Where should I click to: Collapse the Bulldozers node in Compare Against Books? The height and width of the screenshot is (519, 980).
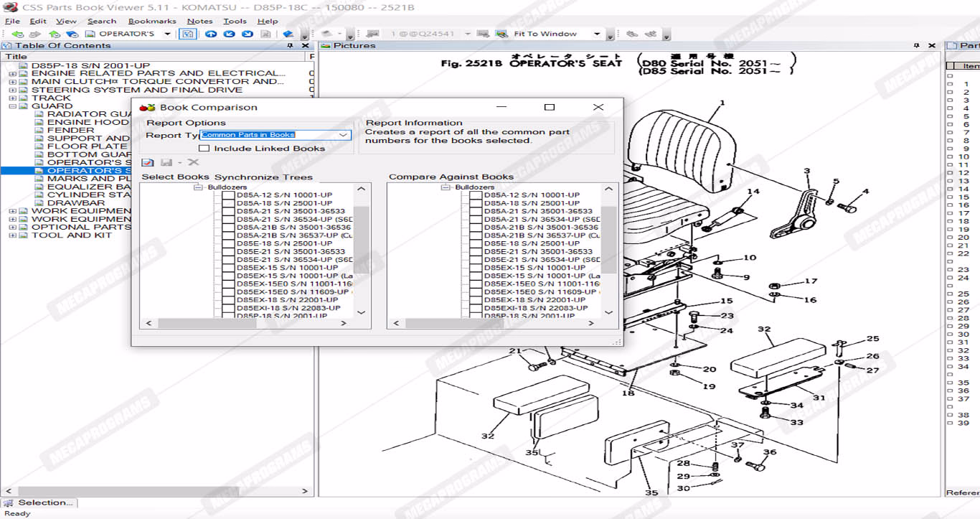446,187
